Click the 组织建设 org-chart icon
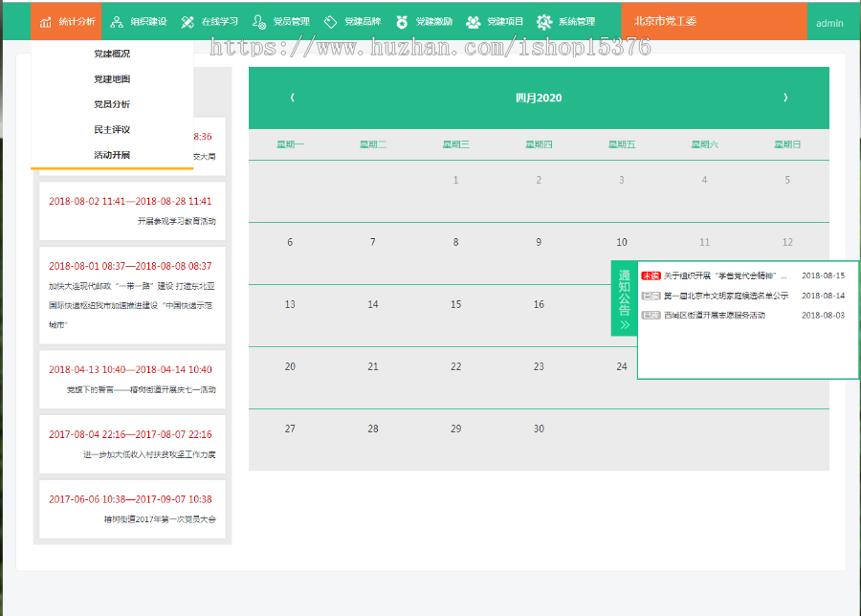 [x=117, y=22]
